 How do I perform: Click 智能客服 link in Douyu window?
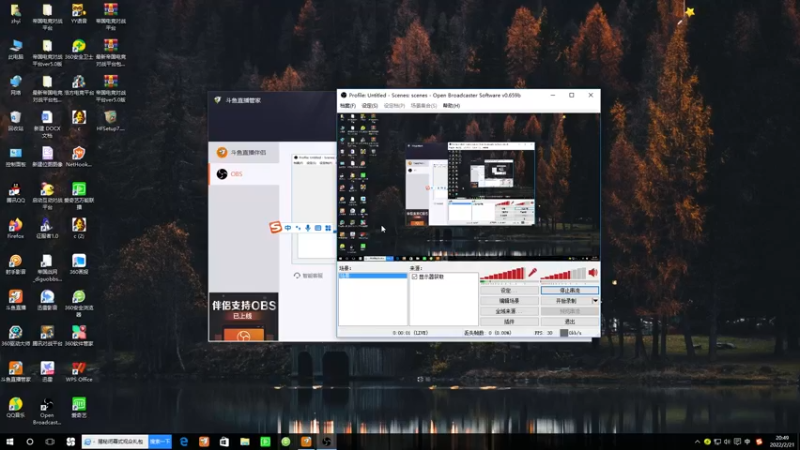point(309,276)
